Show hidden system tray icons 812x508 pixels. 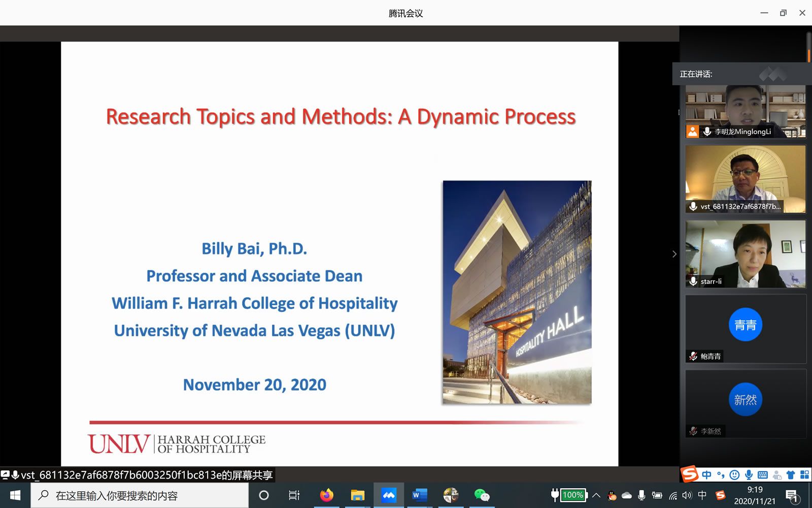[x=596, y=495]
